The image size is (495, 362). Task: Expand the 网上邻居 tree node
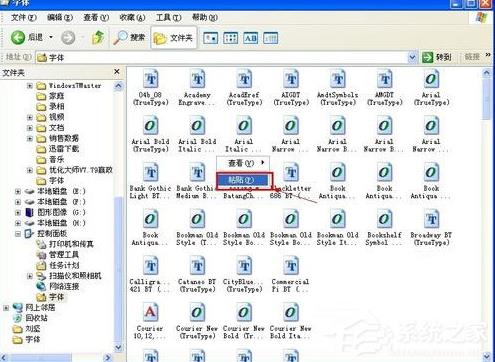6,308
